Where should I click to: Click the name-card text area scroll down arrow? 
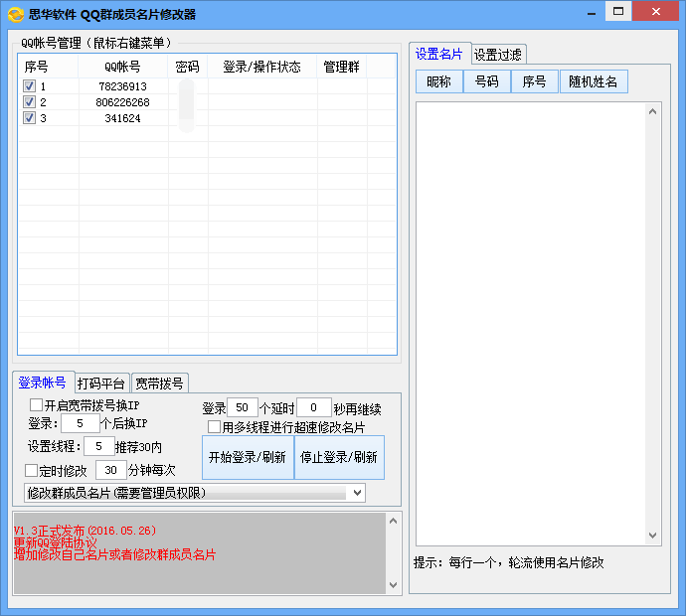(x=652, y=536)
